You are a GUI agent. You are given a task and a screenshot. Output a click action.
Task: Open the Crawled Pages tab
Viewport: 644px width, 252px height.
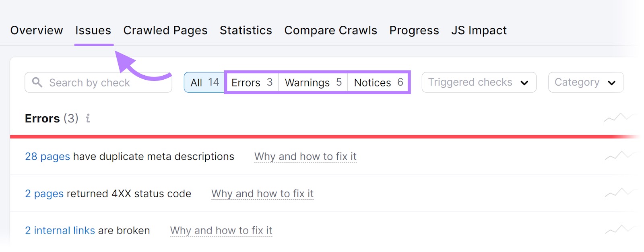[165, 31]
